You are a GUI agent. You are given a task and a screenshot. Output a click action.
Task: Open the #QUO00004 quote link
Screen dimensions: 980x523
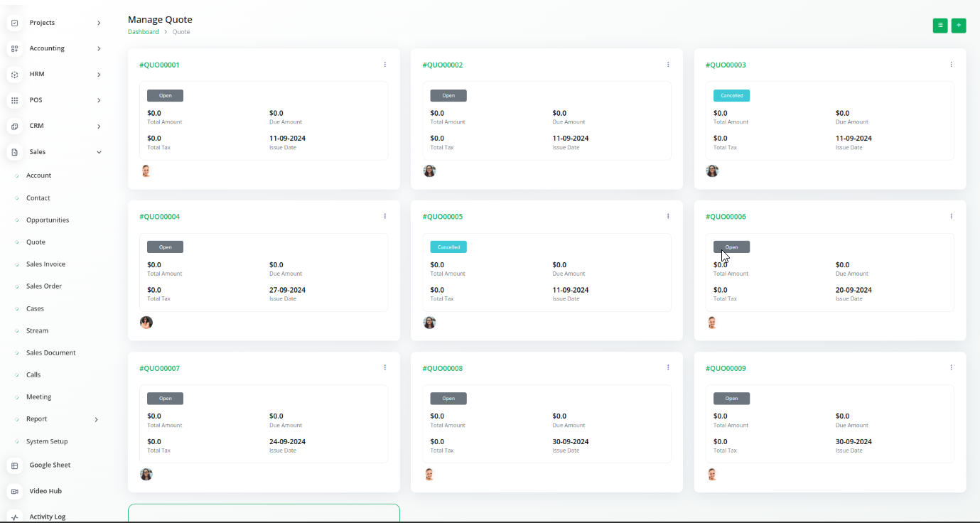coord(159,217)
